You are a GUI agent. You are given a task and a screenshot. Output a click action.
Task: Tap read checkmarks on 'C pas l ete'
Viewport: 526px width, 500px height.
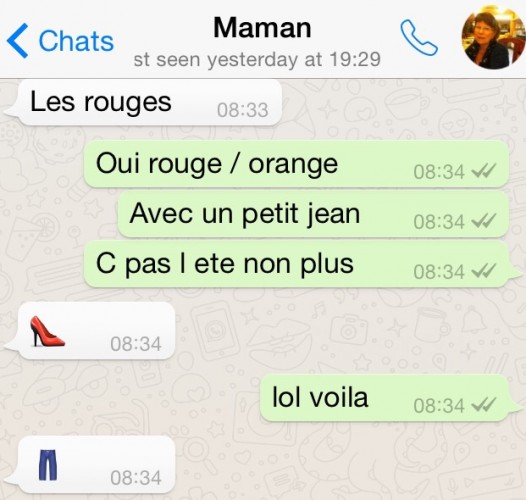(x=483, y=271)
